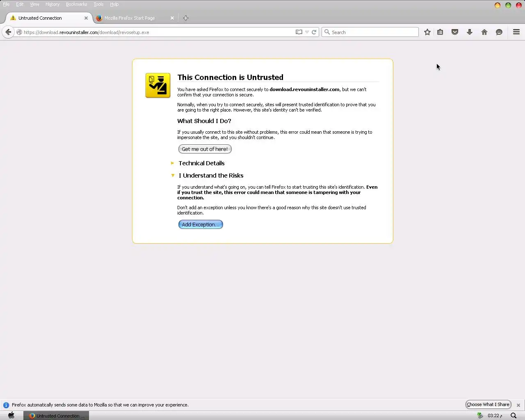Minimize the window with the orange button
525x420 pixels.
[x=498, y=5]
